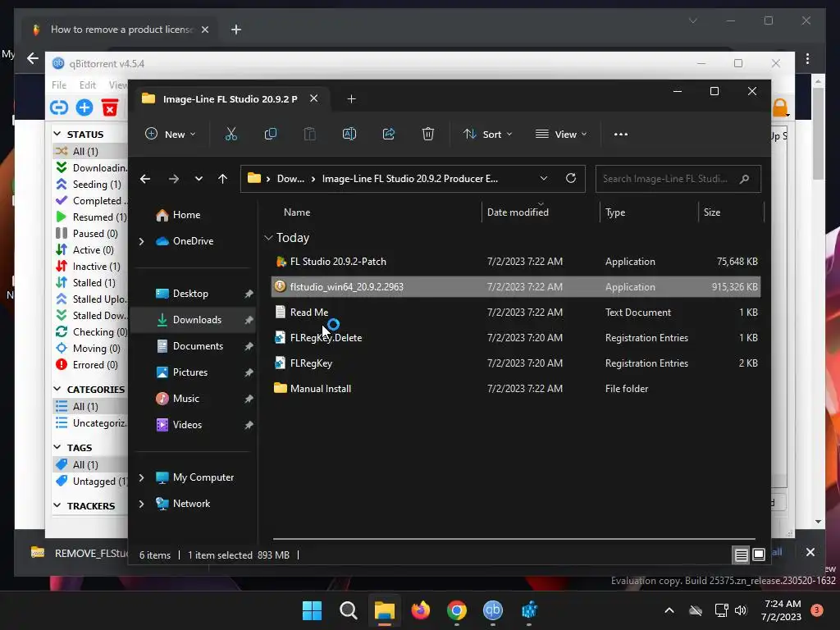Open Chrome from the taskbar

(x=456, y=610)
